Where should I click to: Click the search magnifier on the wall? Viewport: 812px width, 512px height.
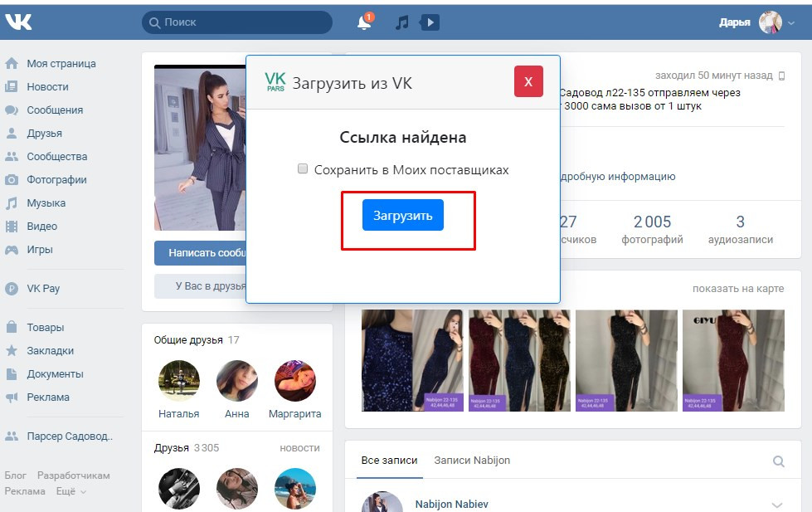point(778,461)
